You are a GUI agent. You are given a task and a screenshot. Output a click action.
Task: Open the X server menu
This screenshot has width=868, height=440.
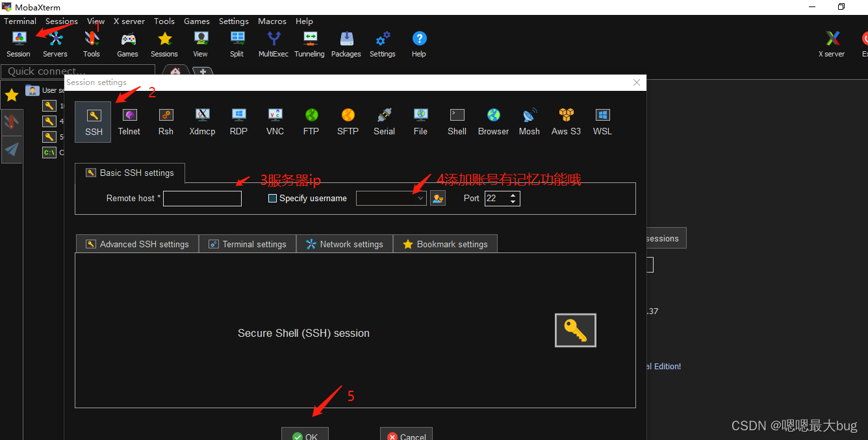click(130, 21)
